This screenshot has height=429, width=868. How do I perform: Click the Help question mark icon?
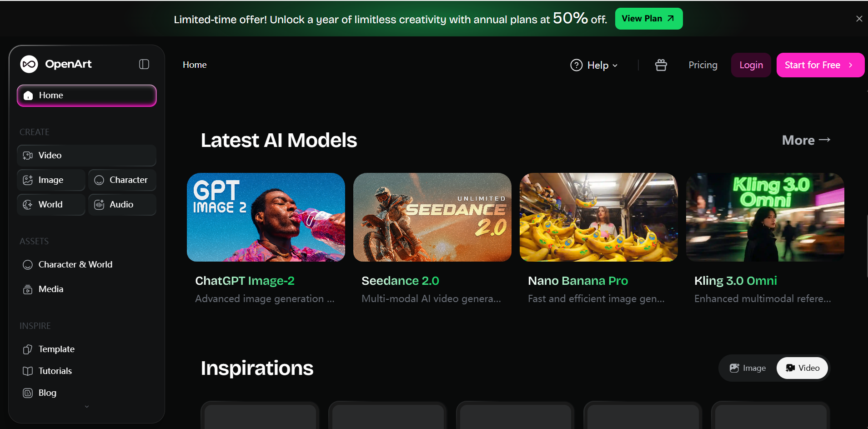[577, 65]
